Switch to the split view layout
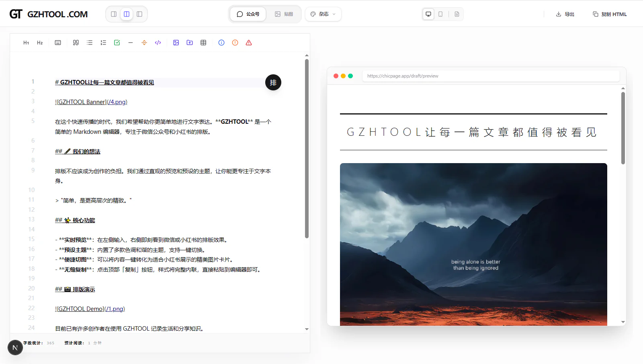This screenshot has height=364, width=643. pyautogui.click(x=127, y=14)
